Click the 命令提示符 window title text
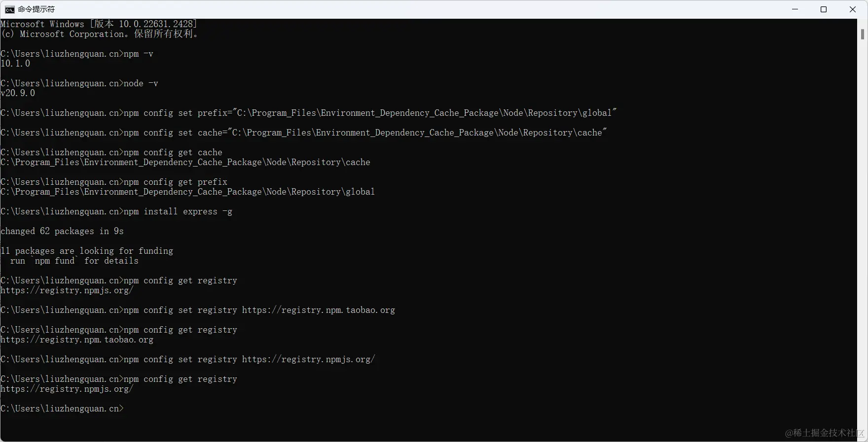 pyautogui.click(x=36, y=9)
